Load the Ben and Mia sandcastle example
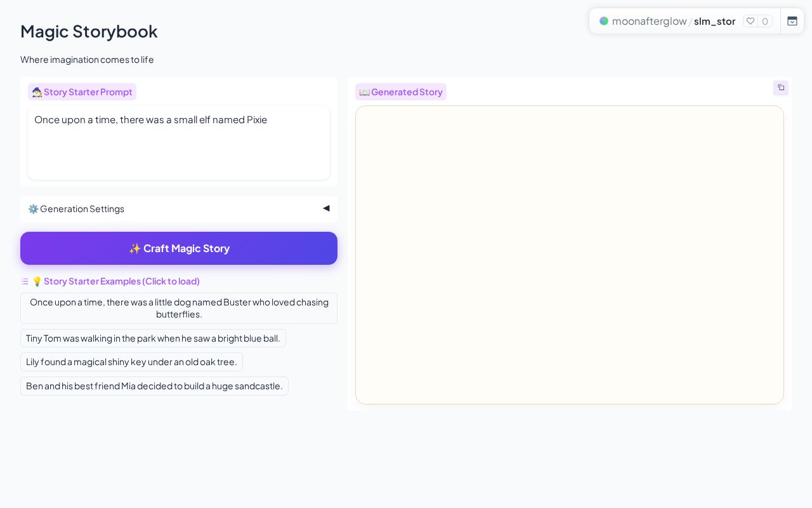812x508 pixels. pos(154,386)
